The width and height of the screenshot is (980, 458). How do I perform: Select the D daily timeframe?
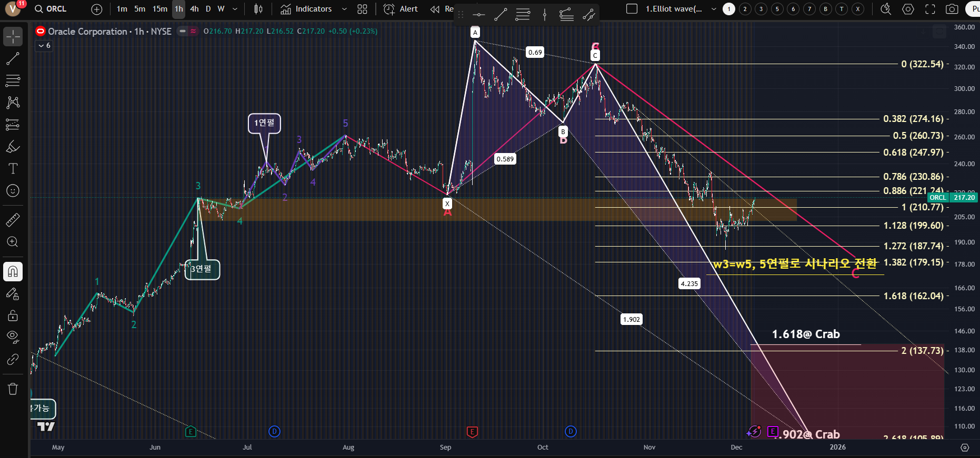(x=208, y=9)
